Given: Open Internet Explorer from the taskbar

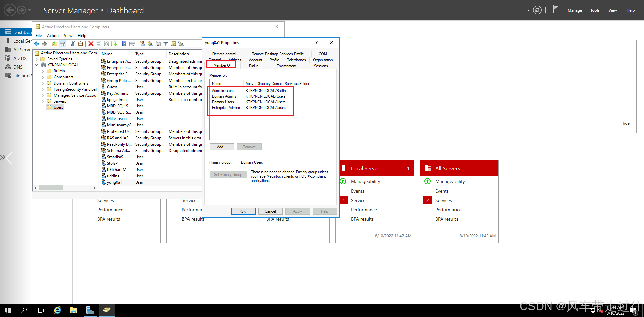Looking at the screenshot, I should pos(57,310).
